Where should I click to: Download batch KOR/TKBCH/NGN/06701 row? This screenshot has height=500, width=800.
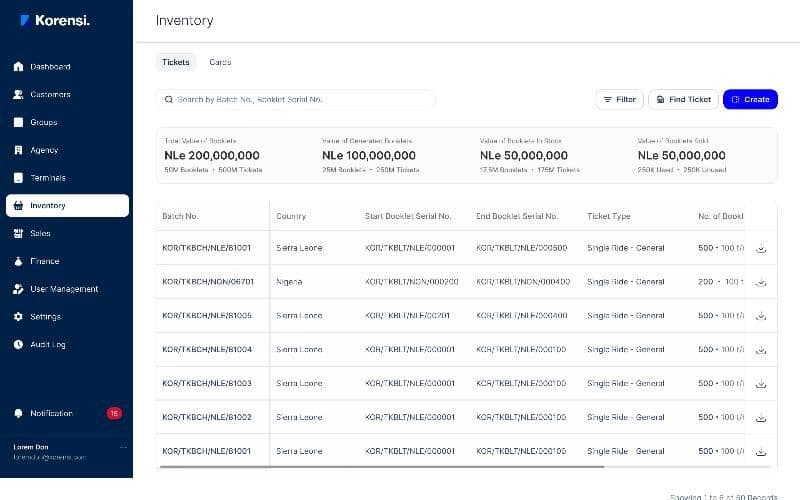point(761,282)
